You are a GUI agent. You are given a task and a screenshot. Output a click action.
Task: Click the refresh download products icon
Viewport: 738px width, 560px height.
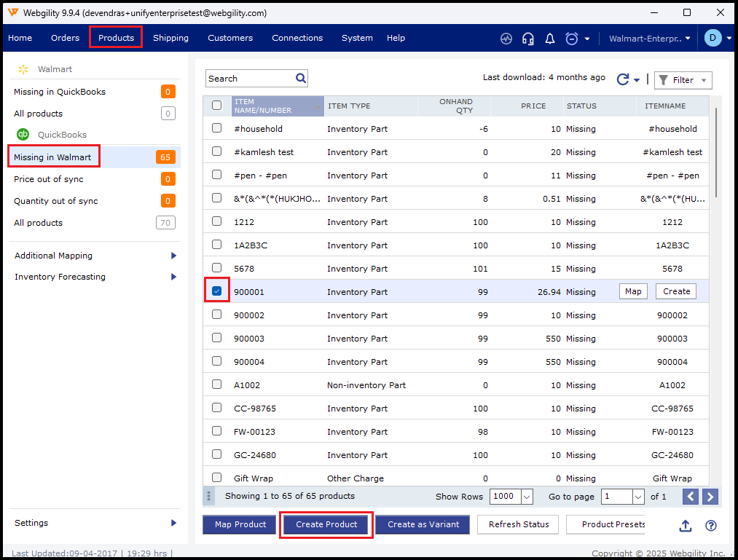tap(623, 79)
